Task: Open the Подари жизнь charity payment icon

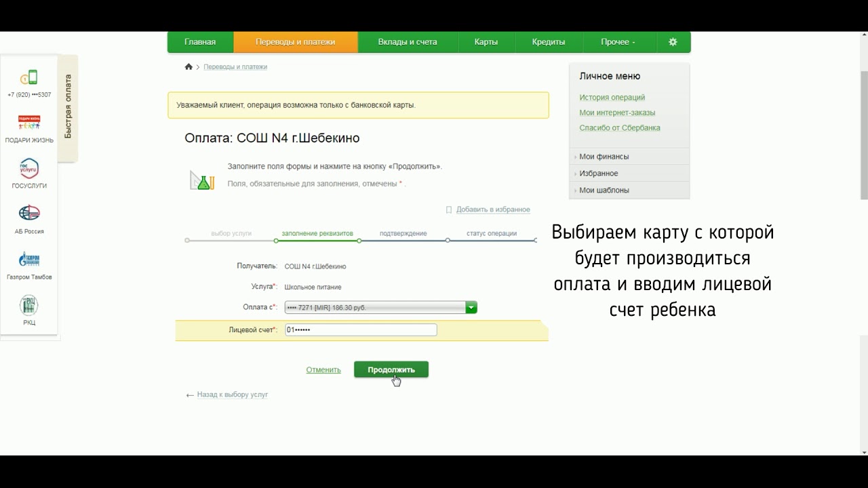Action: point(29,123)
